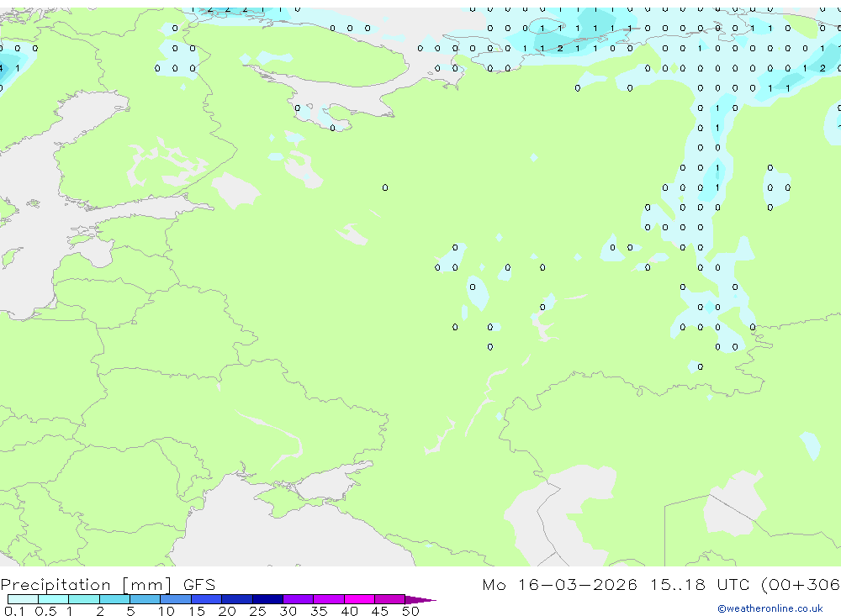Select the 2–5 mm legend swatch
The height and width of the screenshot is (616, 841).
coord(114,599)
